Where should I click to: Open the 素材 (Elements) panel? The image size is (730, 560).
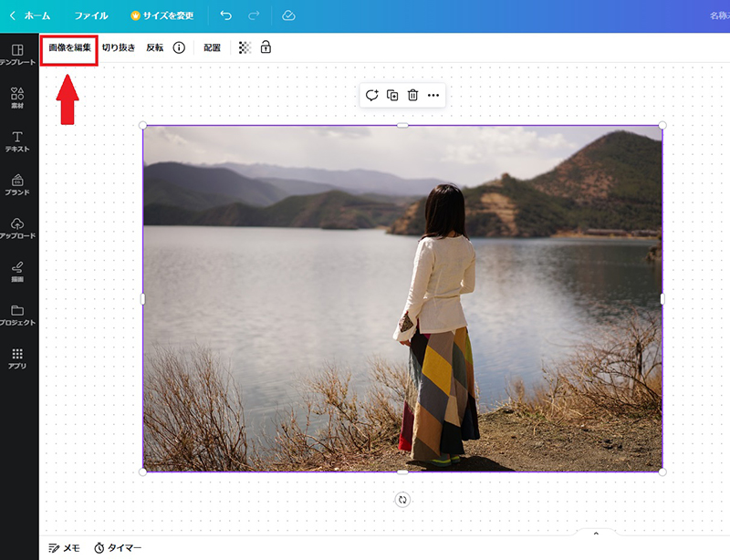point(16,96)
